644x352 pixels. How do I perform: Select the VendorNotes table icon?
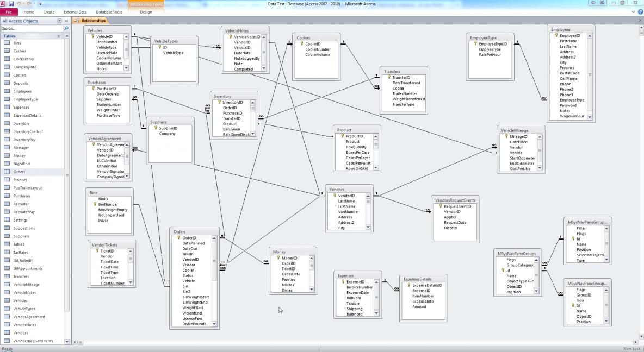tap(7, 324)
